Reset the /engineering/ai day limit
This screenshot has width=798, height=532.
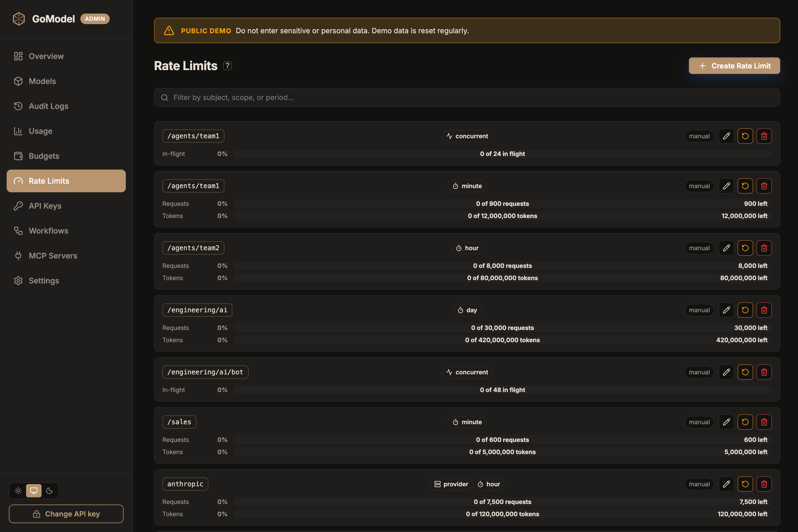tap(745, 310)
